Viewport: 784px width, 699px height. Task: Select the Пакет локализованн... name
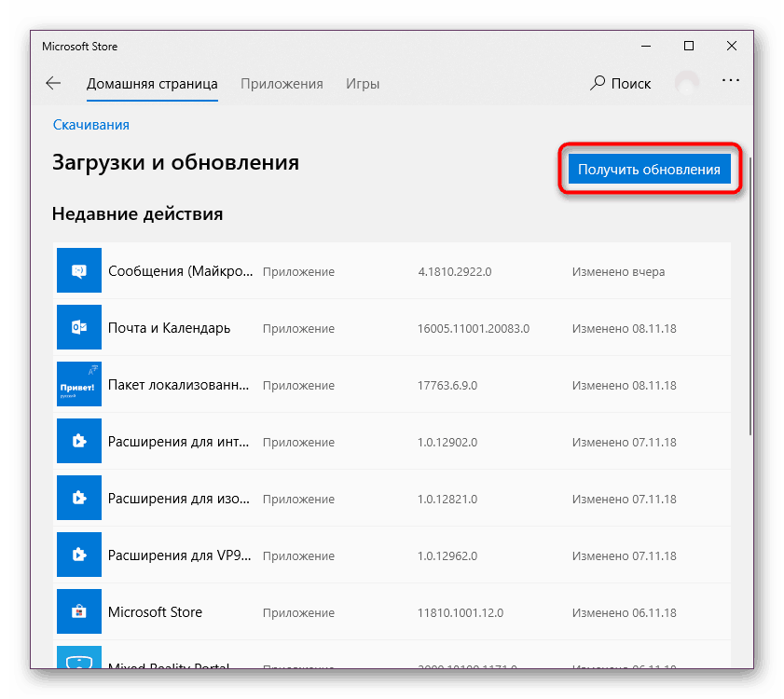[178, 385]
